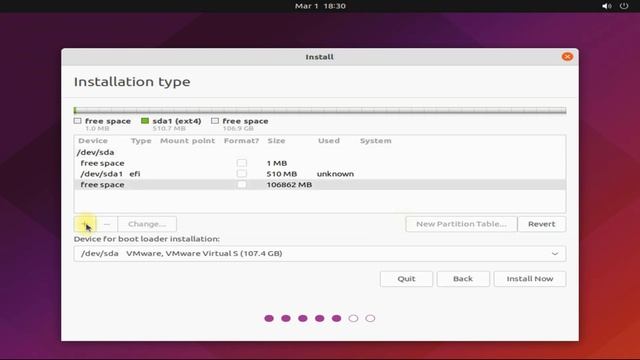Click the Type column header
The image size is (640, 360).
(x=141, y=141)
